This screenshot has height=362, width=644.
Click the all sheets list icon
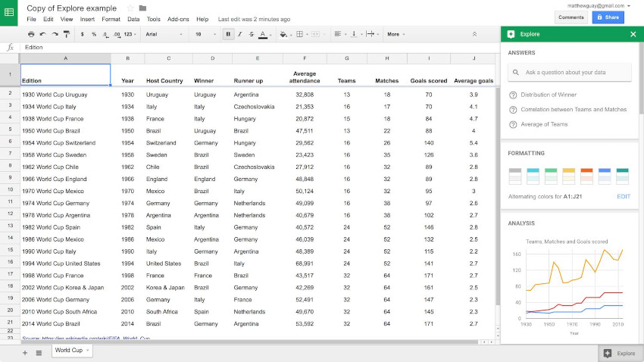pyautogui.click(x=39, y=353)
